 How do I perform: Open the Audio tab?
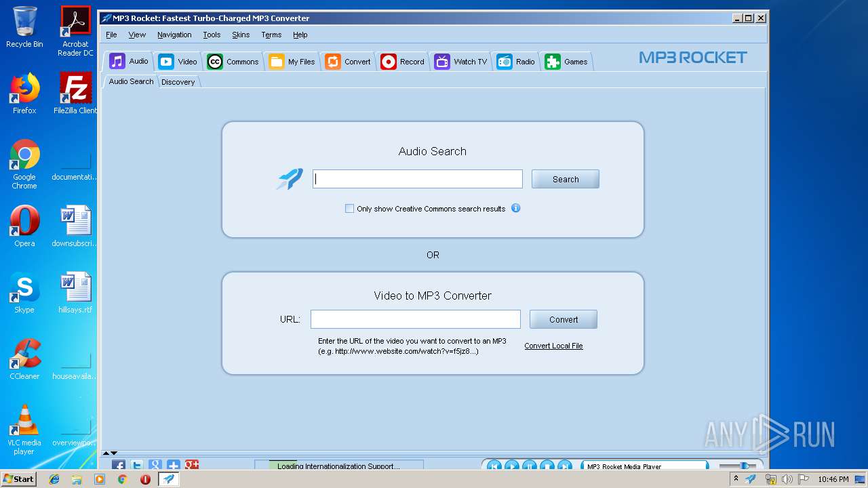tap(129, 62)
